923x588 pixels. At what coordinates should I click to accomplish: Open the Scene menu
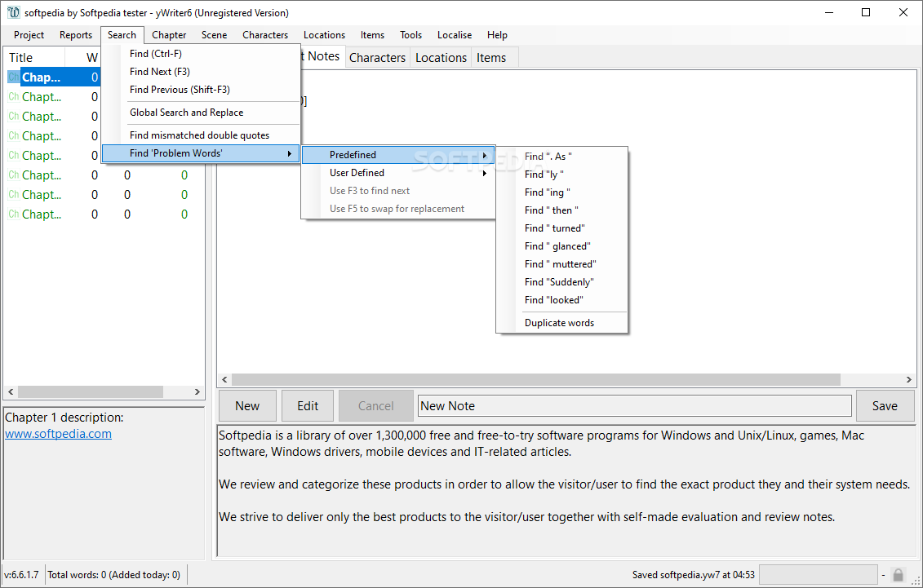214,35
